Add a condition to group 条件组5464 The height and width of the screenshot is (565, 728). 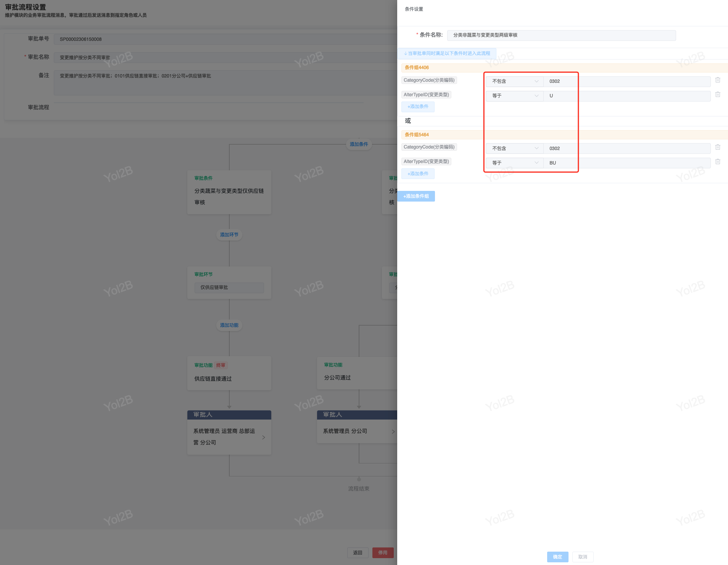418,174
